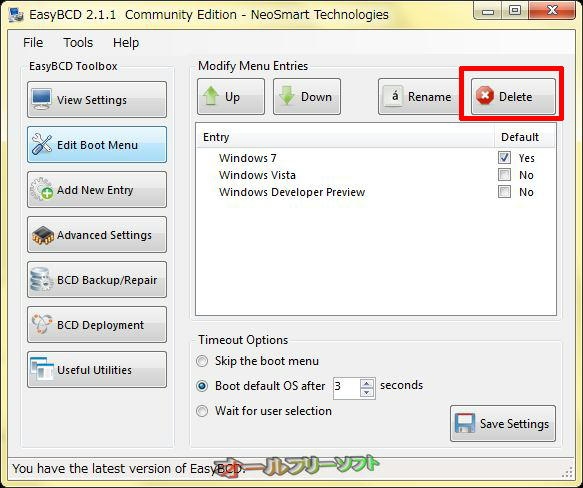Image resolution: width=583 pixels, height=488 pixels.
Task: Open the File menu
Action: 33,42
